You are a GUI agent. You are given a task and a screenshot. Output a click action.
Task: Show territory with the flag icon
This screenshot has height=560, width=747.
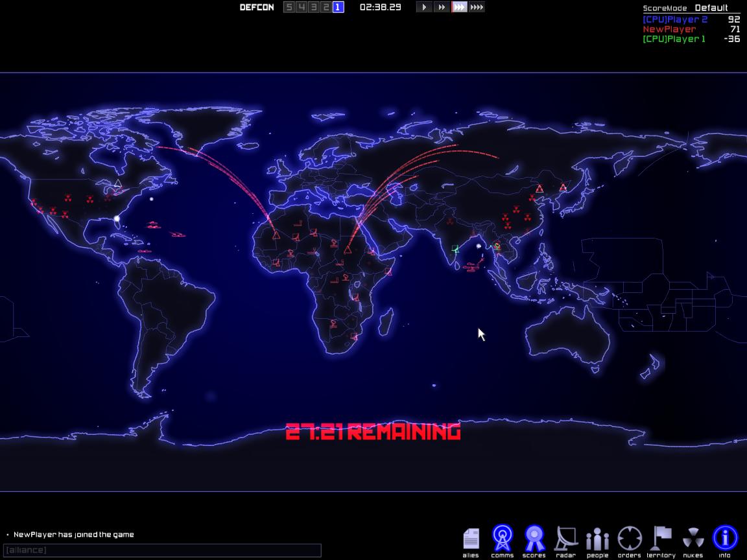[661, 539]
